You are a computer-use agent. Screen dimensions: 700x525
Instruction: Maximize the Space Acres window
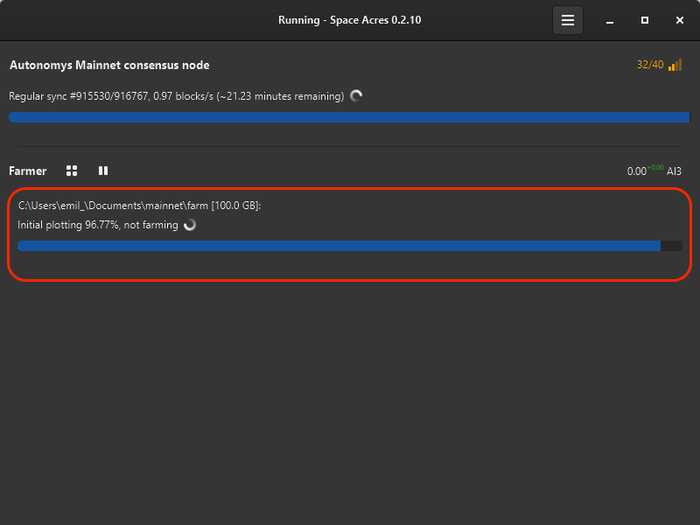[x=645, y=20]
